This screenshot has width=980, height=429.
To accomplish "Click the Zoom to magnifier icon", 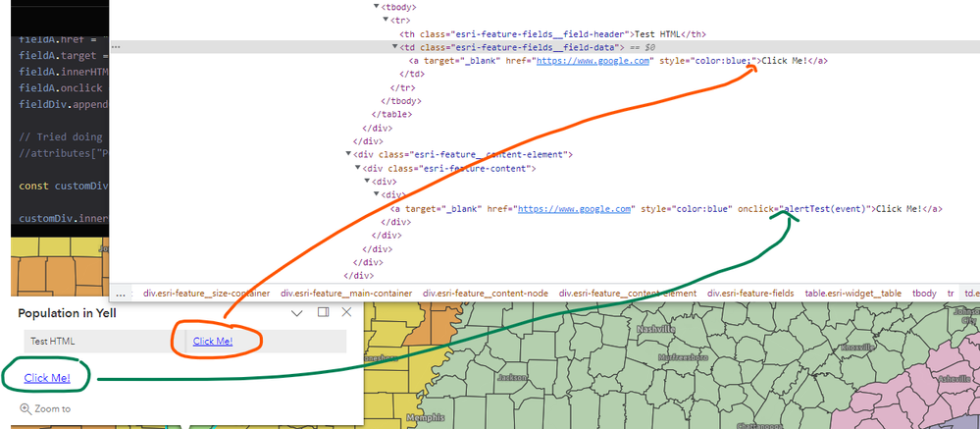I will point(26,408).
